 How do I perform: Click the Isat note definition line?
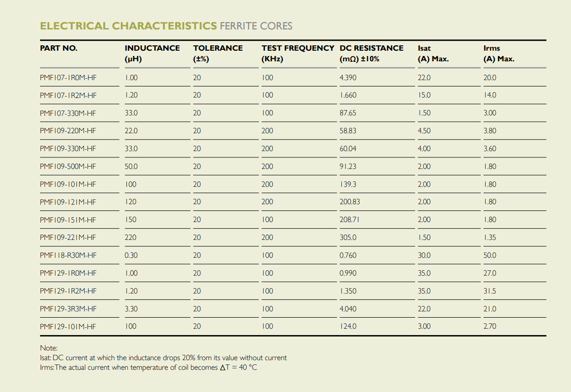click(164, 358)
